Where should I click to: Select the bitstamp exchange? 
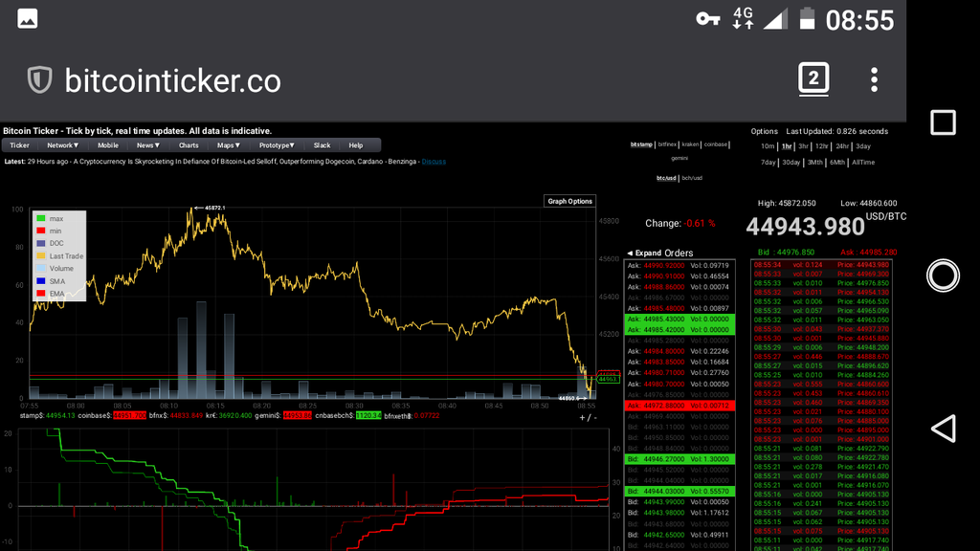click(641, 144)
